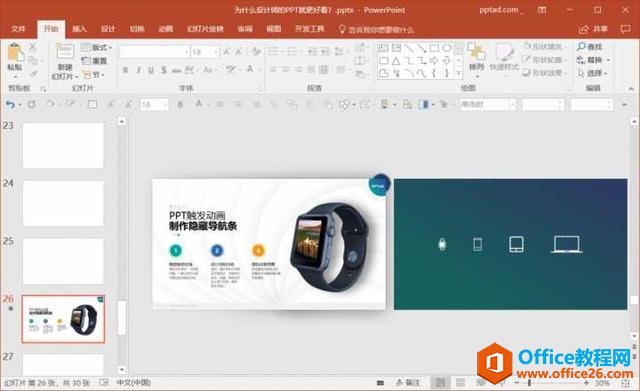
Task: Collapse the ribbon with the arrow
Action: [631, 88]
